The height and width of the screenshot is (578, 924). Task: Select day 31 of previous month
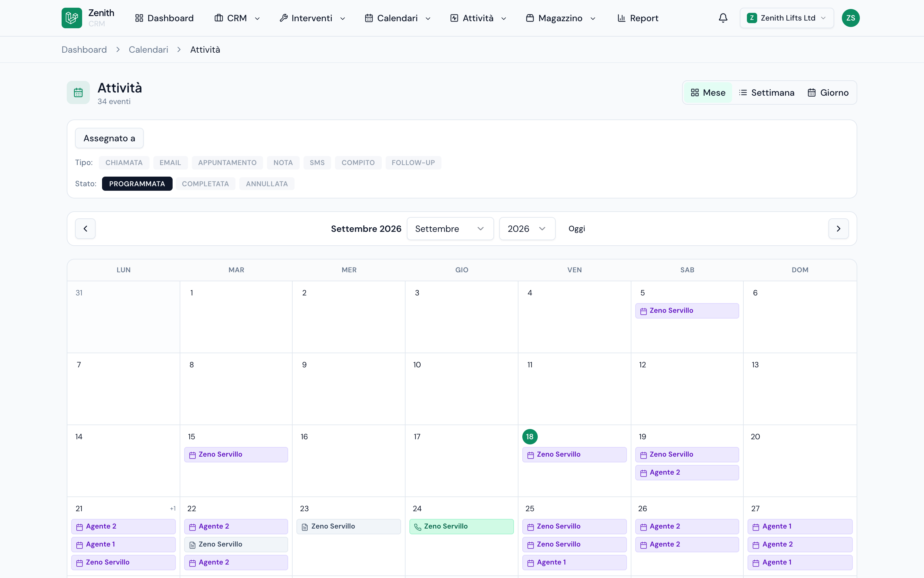[79, 293]
